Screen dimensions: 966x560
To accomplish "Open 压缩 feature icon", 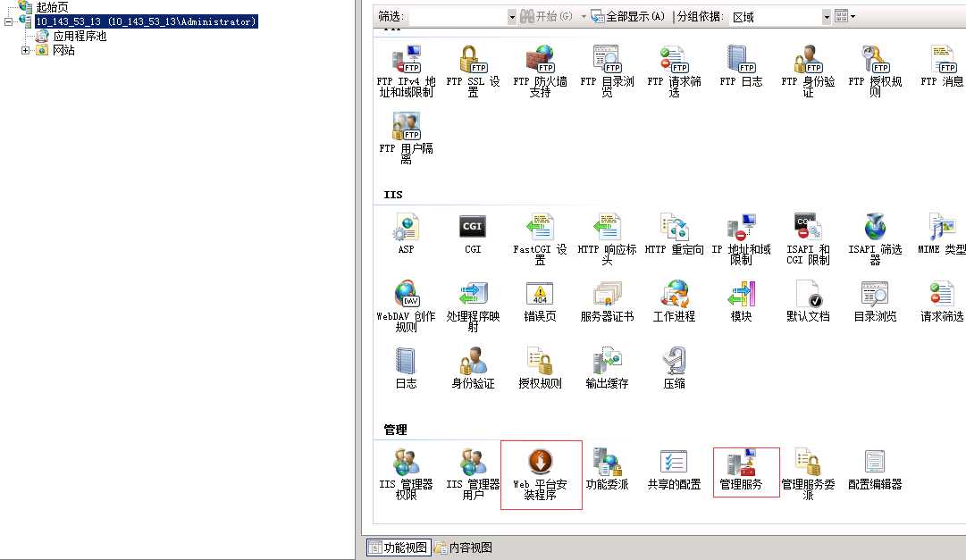I will click(674, 368).
